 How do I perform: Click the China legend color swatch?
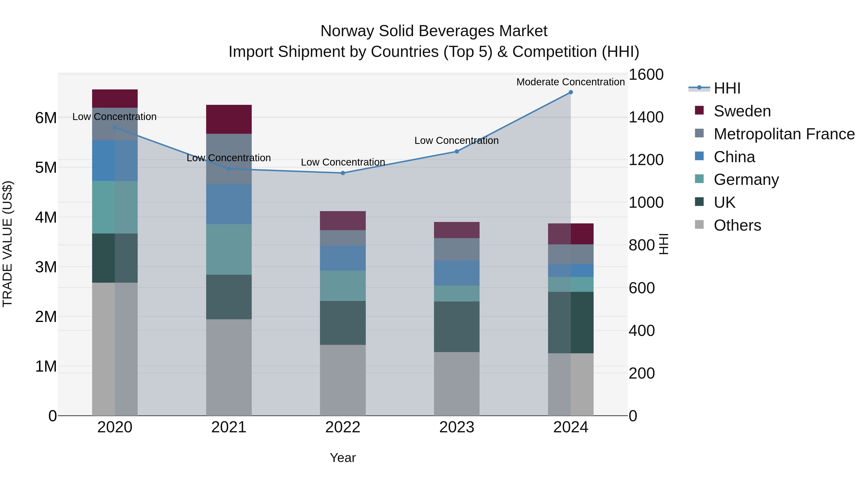pyautogui.click(x=699, y=156)
